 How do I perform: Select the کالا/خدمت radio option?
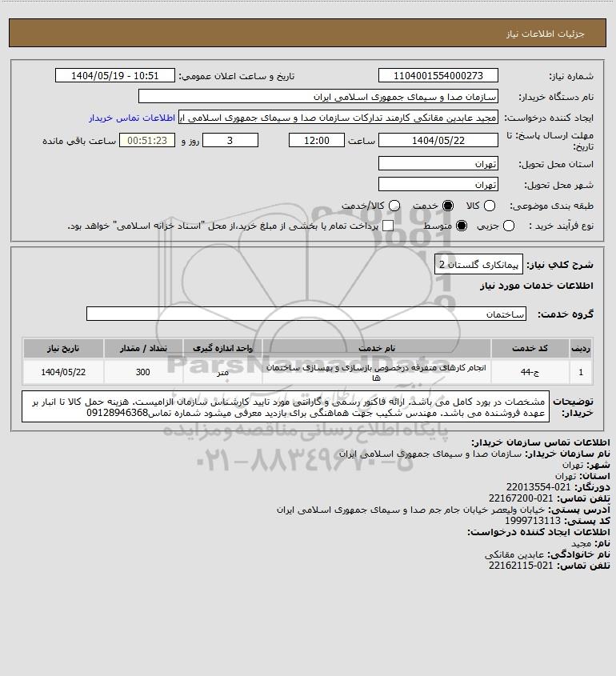(394, 206)
